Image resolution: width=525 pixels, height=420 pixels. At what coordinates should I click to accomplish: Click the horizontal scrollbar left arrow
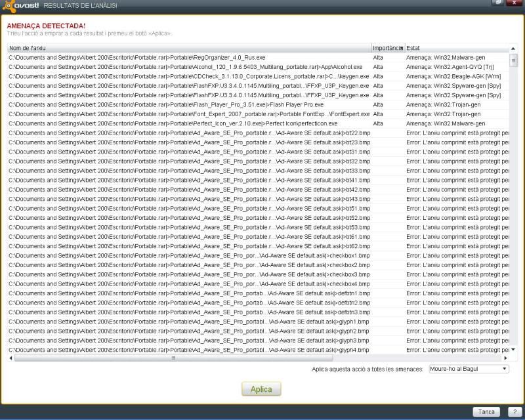(x=10, y=358)
